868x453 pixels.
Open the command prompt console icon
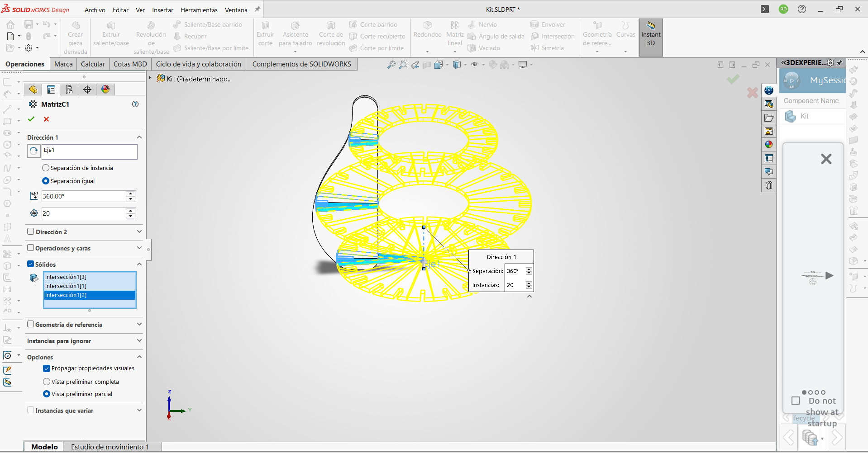(765, 9)
